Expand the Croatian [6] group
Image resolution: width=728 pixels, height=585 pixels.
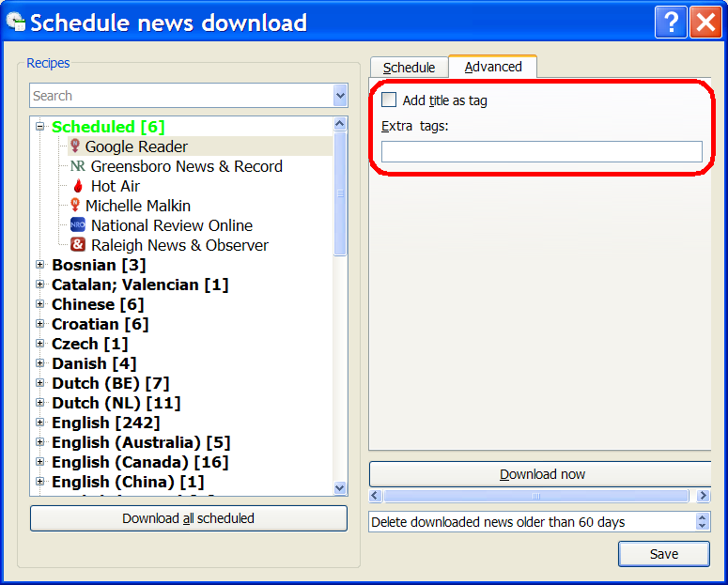coord(40,324)
